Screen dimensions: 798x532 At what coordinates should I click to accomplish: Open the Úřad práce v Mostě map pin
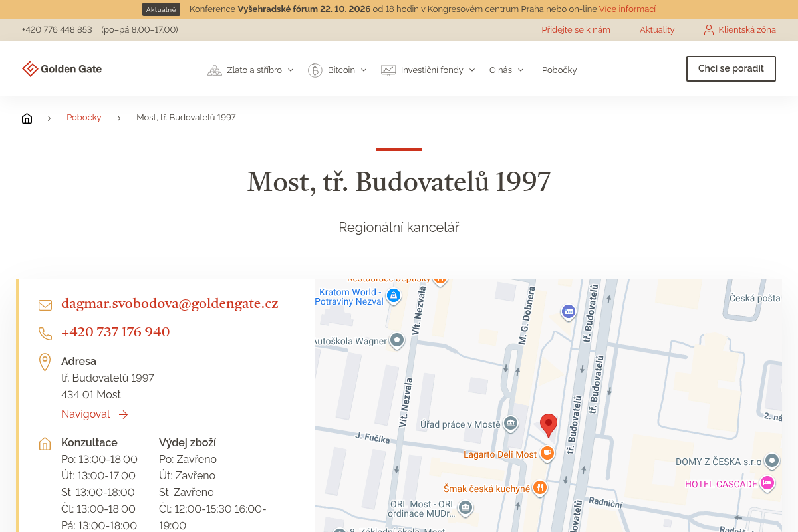click(x=511, y=423)
